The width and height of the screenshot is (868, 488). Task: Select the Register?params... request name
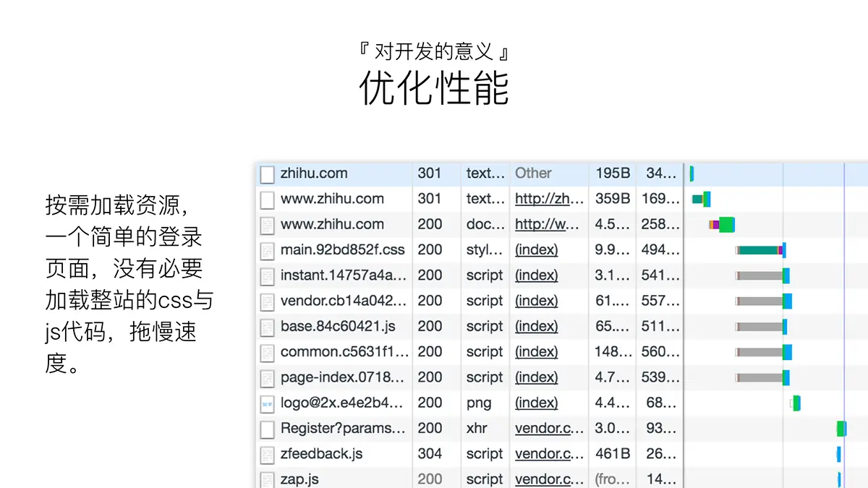pyautogui.click(x=344, y=428)
